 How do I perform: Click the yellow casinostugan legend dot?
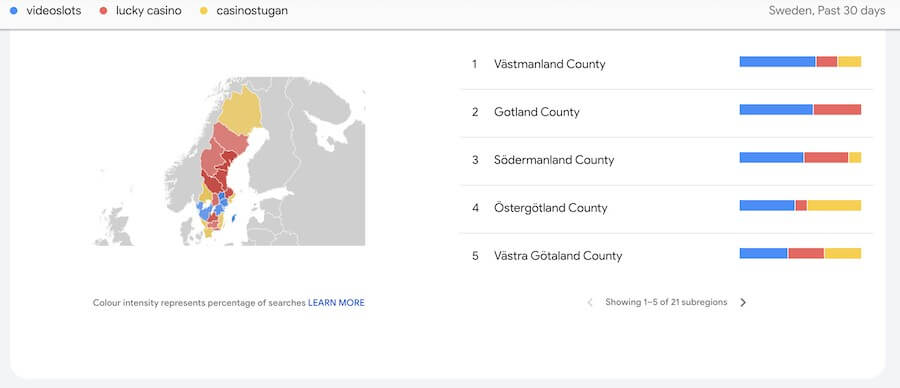204,10
